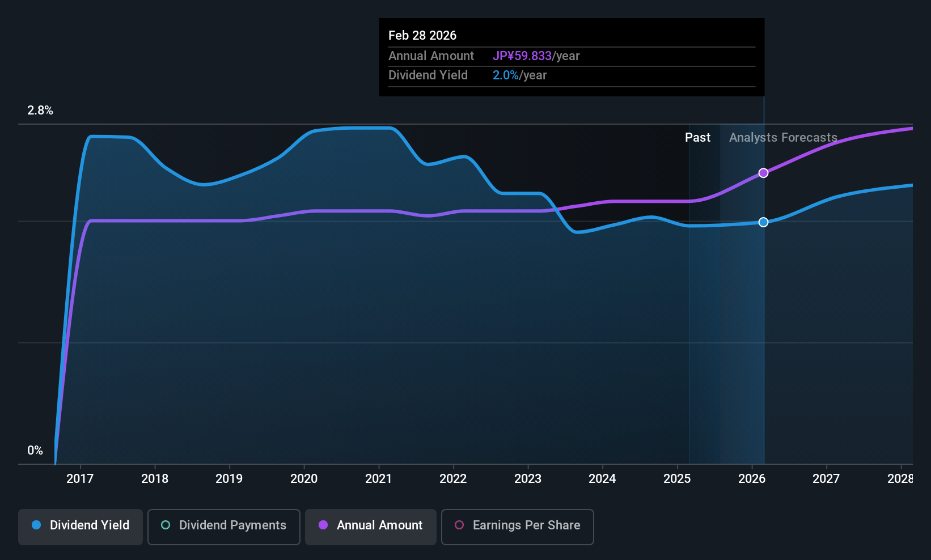This screenshot has height=560, width=931.
Task: Click the JP¥59.833 annual amount value
Action: coord(522,56)
